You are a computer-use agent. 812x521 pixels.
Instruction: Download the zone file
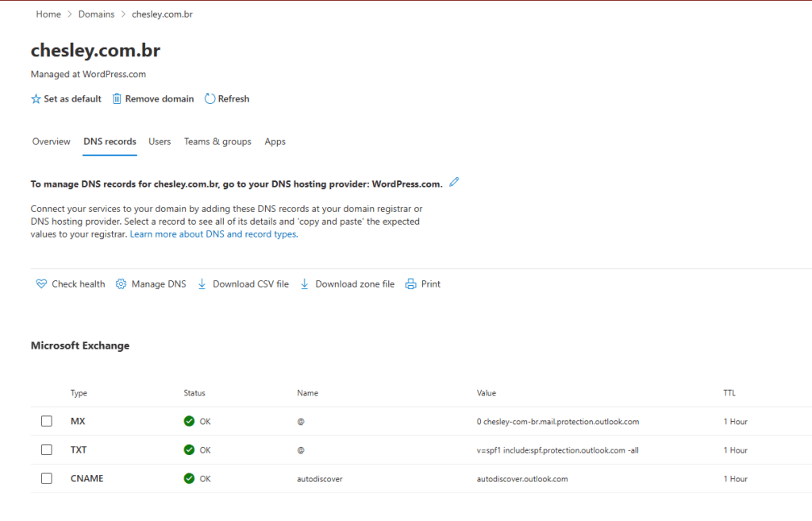(x=354, y=284)
